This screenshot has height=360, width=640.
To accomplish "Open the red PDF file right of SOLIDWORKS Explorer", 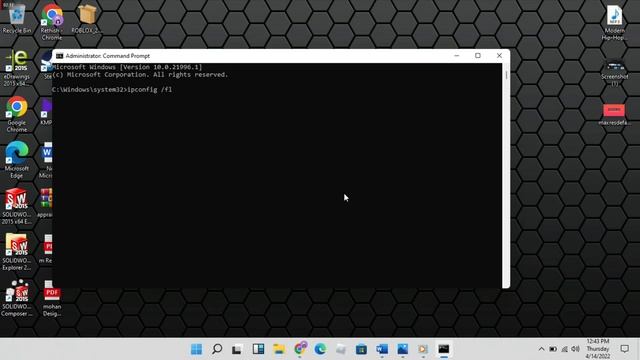I will (48, 249).
